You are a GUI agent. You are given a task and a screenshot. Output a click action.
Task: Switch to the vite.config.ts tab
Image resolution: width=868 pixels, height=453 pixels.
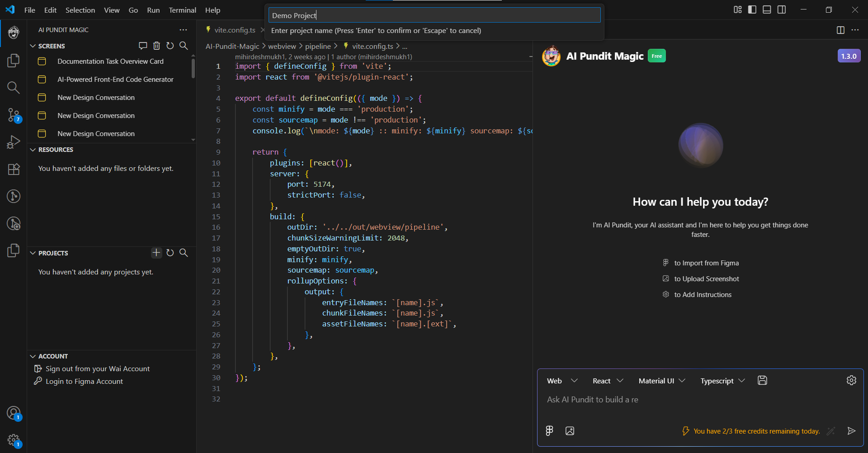(235, 30)
